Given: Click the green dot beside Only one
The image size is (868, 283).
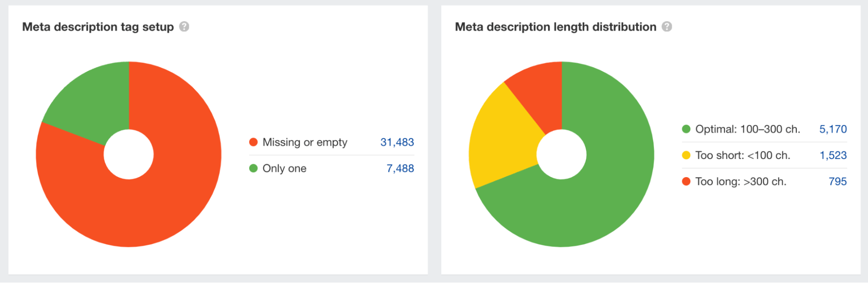Looking at the screenshot, I should (254, 168).
